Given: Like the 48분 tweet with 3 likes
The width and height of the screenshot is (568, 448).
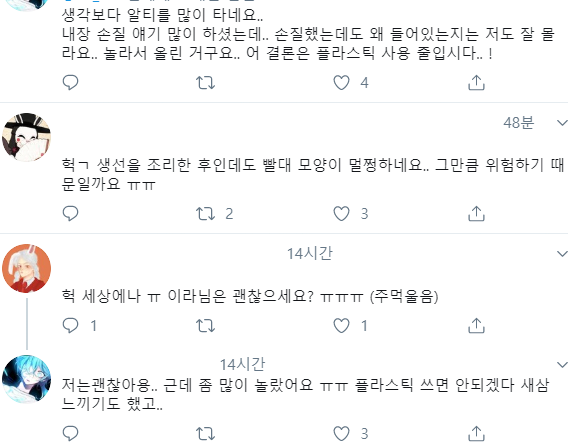Looking at the screenshot, I should tap(341, 214).
